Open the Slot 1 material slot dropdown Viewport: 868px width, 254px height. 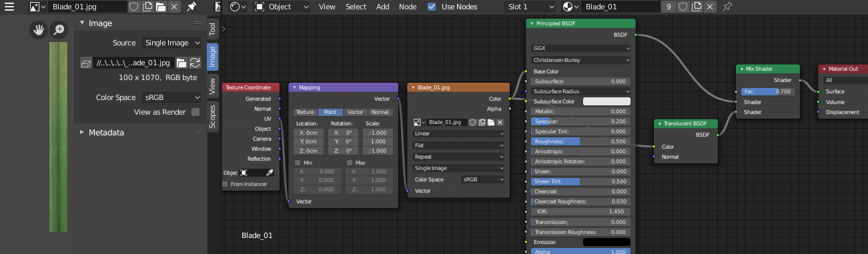(x=530, y=7)
